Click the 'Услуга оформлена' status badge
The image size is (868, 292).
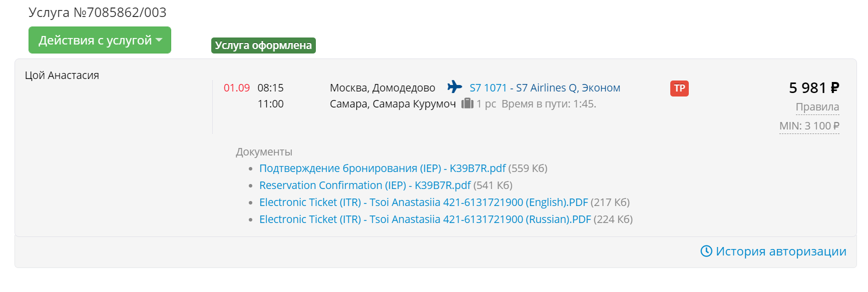263,45
